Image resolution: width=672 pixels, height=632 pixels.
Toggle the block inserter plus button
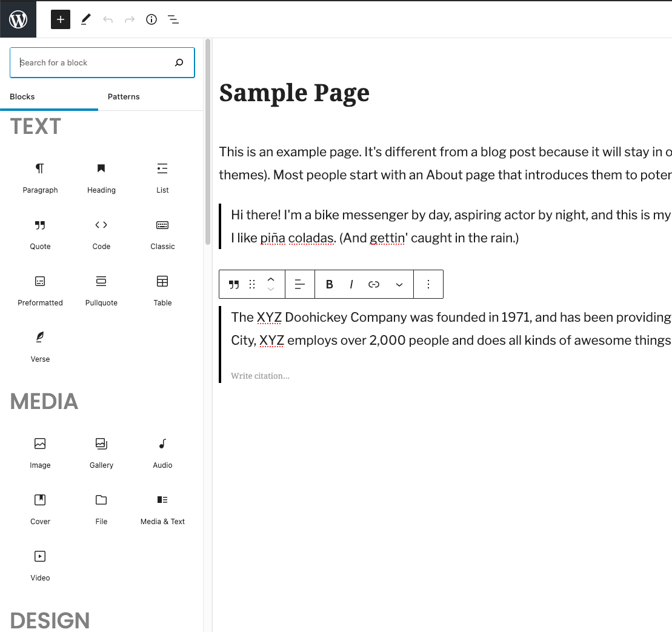[61, 19]
